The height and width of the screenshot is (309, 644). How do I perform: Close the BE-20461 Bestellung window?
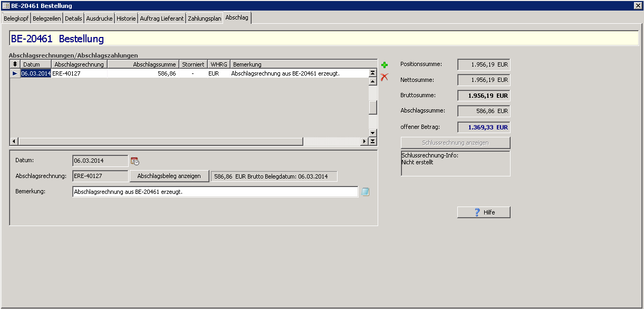[638, 5]
